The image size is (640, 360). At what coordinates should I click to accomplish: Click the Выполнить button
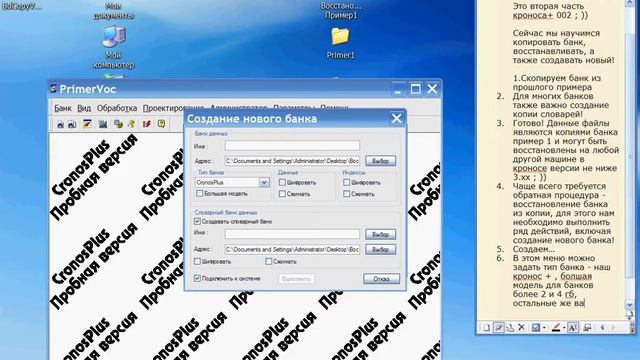coord(297,279)
